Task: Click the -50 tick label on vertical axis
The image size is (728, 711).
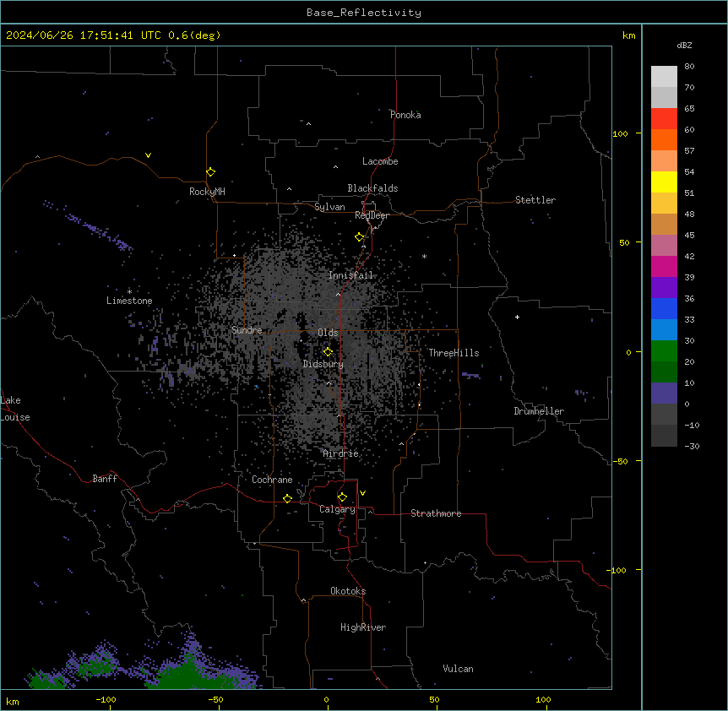Action: point(620,461)
